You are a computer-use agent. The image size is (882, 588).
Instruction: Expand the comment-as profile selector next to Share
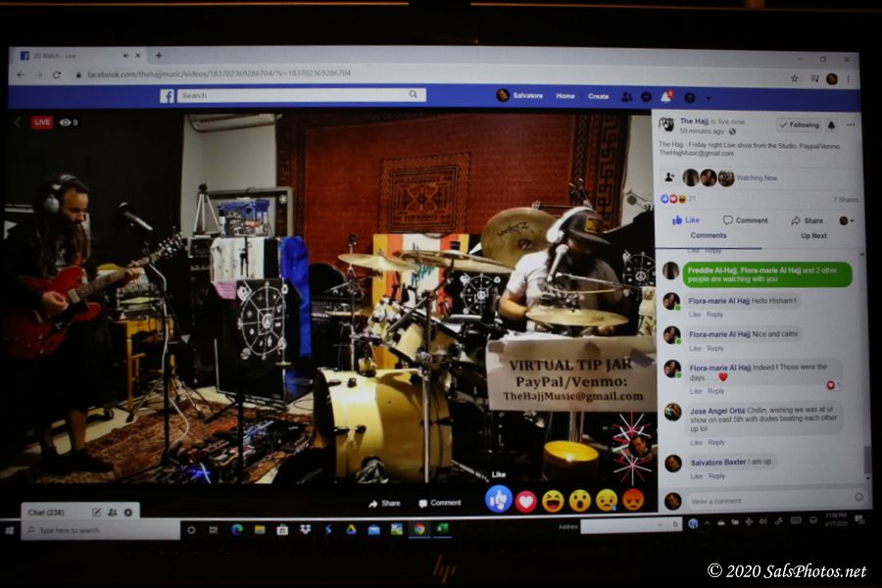(x=845, y=220)
